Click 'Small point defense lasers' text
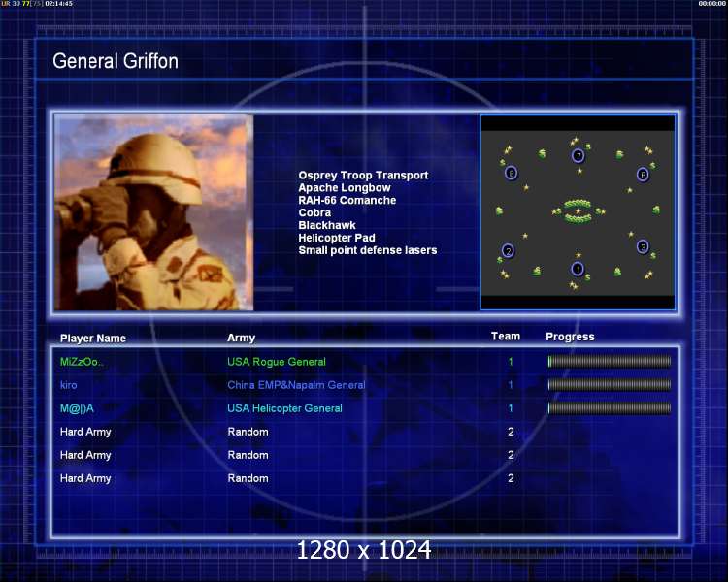Screen dimensions: 728x582 point(368,250)
